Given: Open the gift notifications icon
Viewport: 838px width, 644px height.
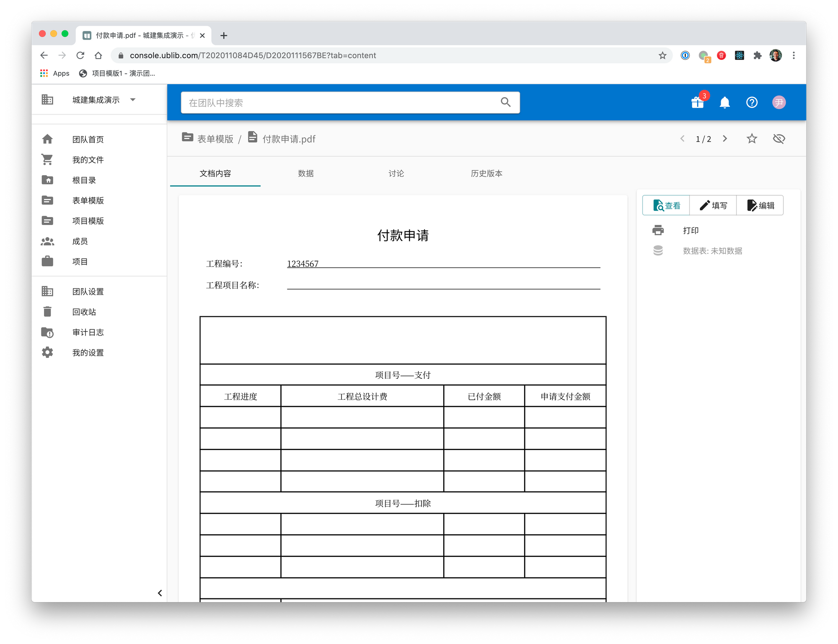Looking at the screenshot, I should [698, 102].
